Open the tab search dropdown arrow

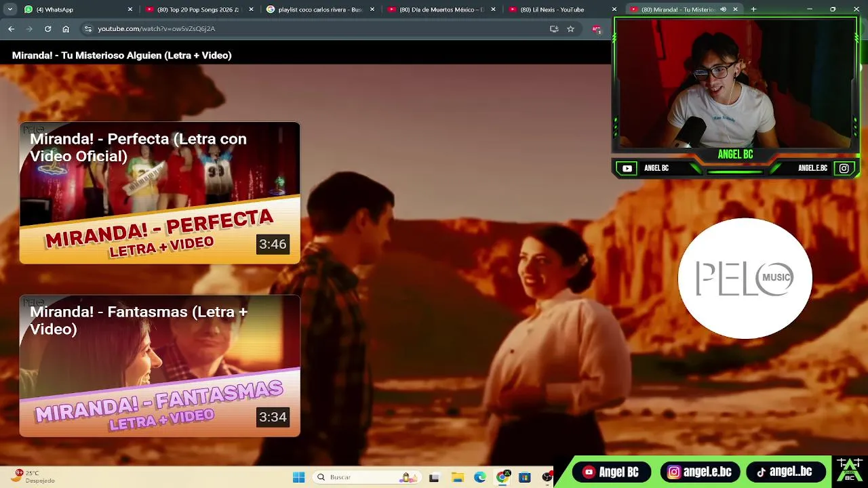coord(10,9)
